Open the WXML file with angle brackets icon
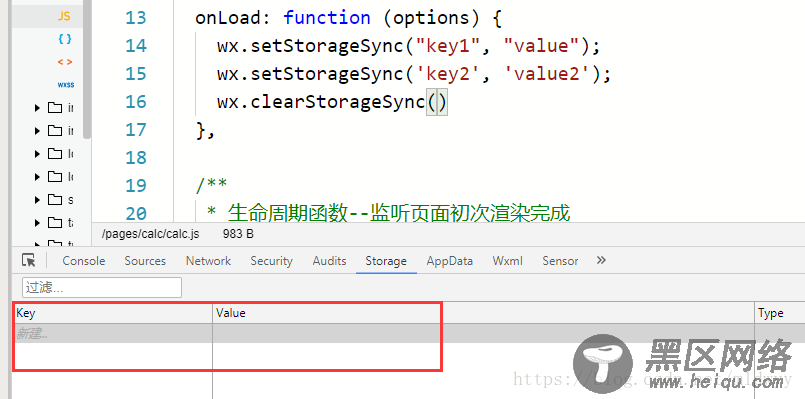 coord(65,62)
